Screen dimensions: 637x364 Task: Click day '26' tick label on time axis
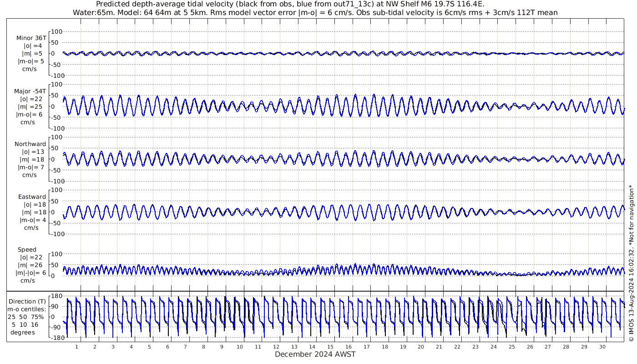click(530, 347)
